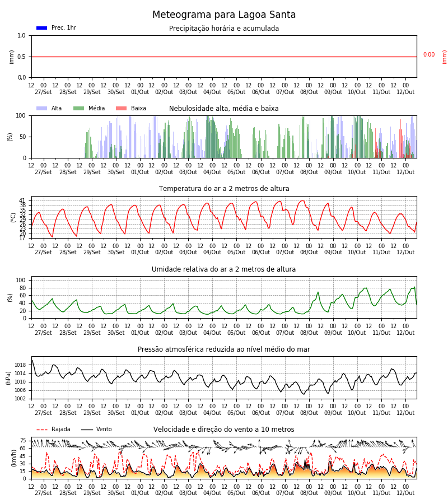Click the dashed red Rajada legend line
The image size is (448, 504).
point(42,430)
